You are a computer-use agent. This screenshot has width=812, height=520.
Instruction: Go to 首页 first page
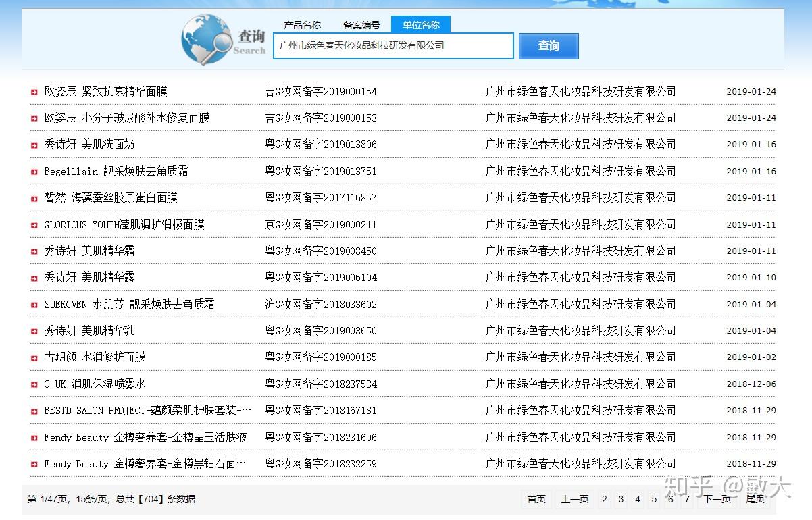(x=536, y=499)
